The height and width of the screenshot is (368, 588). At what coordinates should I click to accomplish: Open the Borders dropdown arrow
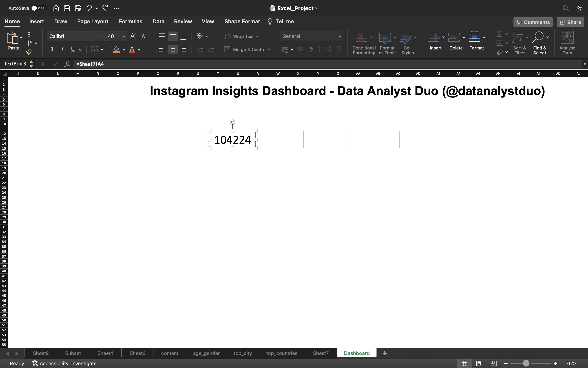click(102, 50)
